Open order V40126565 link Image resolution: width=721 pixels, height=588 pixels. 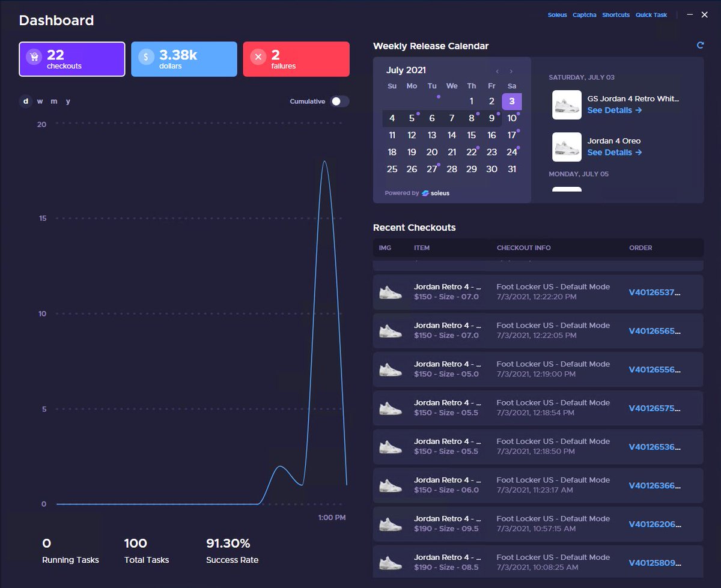pyautogui.click(x=655, y=331)
